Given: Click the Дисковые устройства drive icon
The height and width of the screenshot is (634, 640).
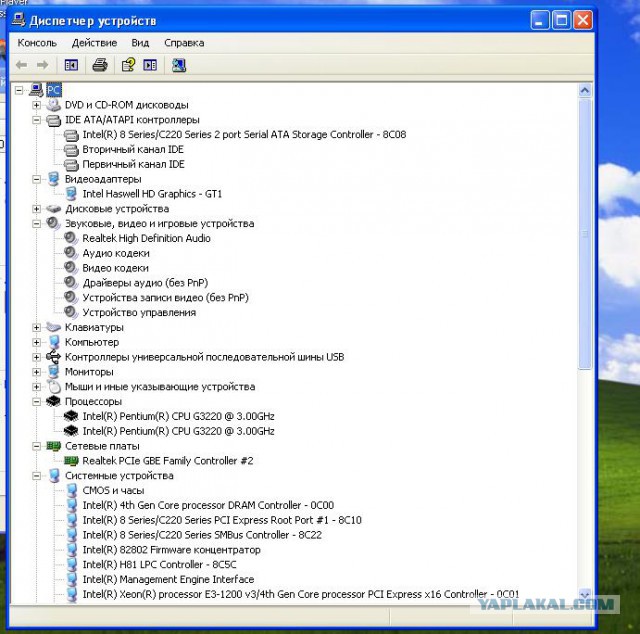Looking at the screenshot, I should tap(53, 209).
